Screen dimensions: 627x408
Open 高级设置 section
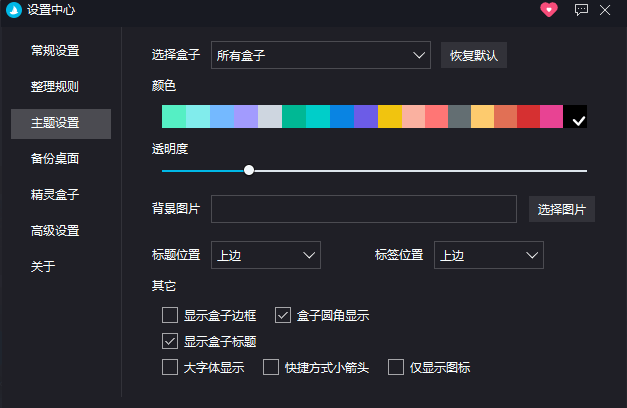pos(55,231)
